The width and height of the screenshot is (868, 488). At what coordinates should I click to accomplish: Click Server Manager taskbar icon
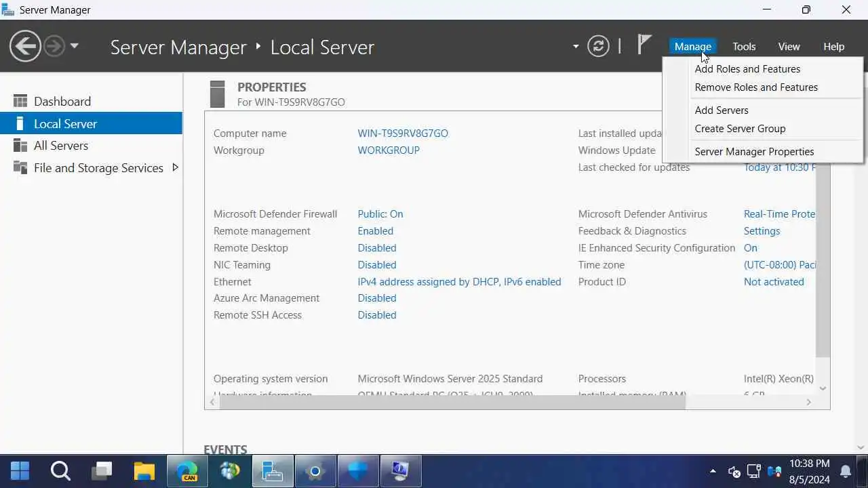(273, 470)
